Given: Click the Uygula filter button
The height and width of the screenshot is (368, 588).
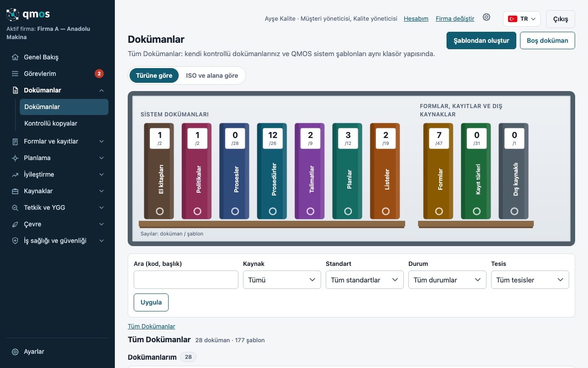Looking at the screenshot, I should click(151, 302).
